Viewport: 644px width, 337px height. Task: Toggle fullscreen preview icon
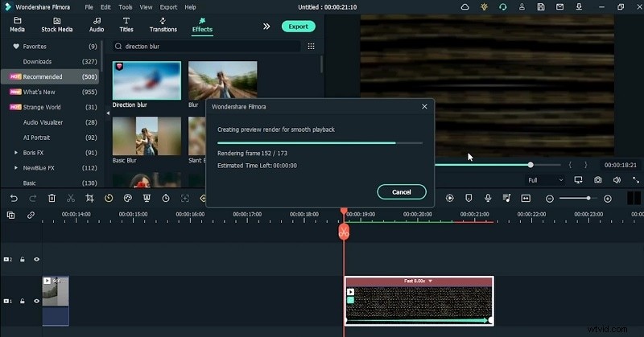click(635, 180)
